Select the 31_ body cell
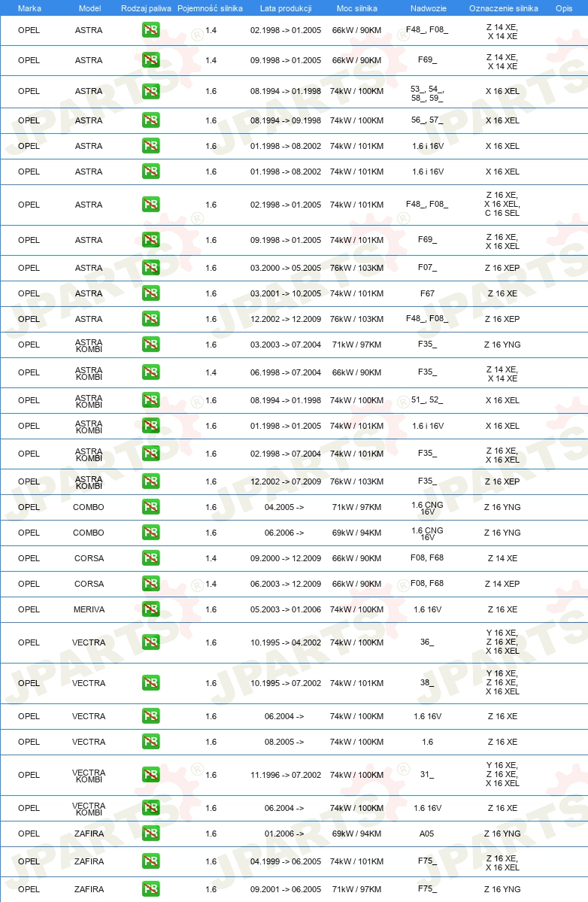This screenshot has height=902, width=588. coord(427,775)
